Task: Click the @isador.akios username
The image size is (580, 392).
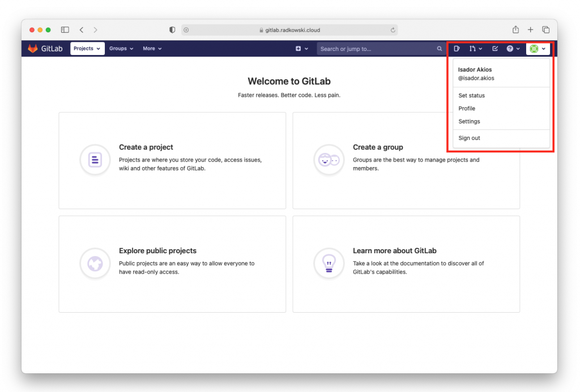Action: [x=476, y=78]
